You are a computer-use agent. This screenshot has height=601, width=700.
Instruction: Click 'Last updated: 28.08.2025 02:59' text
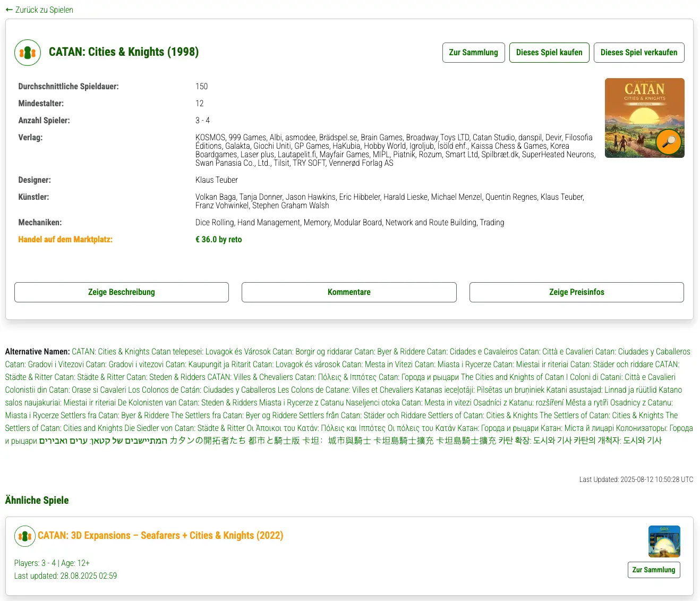[x=65, y=576]
